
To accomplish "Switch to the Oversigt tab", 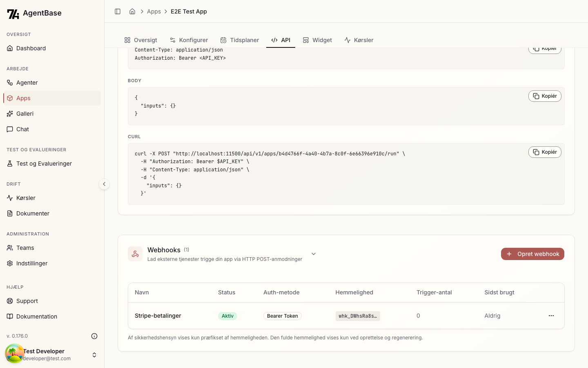I will coord(141,40).
